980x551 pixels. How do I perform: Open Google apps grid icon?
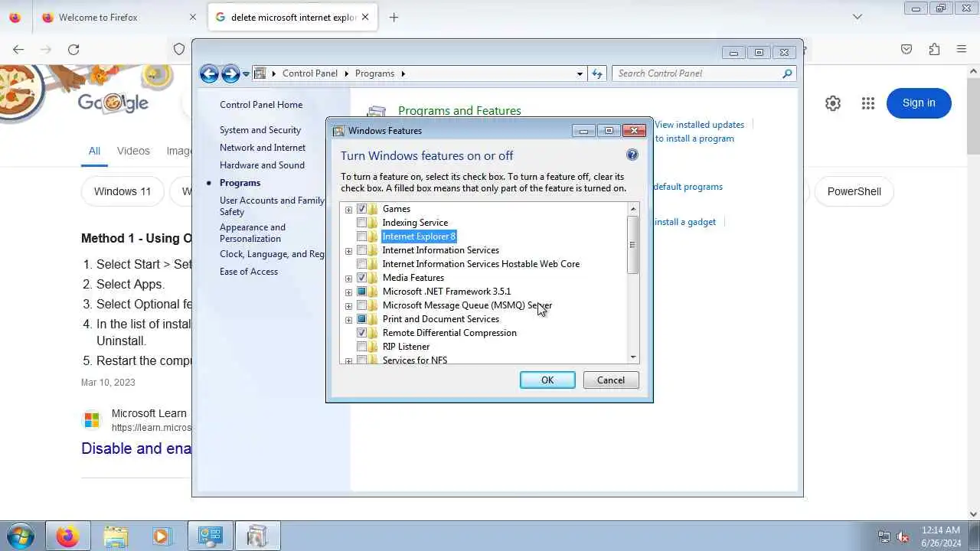[x=867, y=103]
